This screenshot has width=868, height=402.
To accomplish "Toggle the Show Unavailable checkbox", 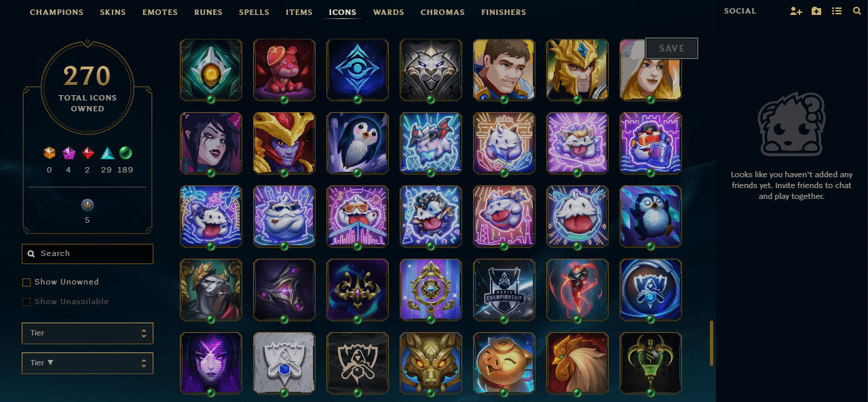I will [x=26, y=301].
